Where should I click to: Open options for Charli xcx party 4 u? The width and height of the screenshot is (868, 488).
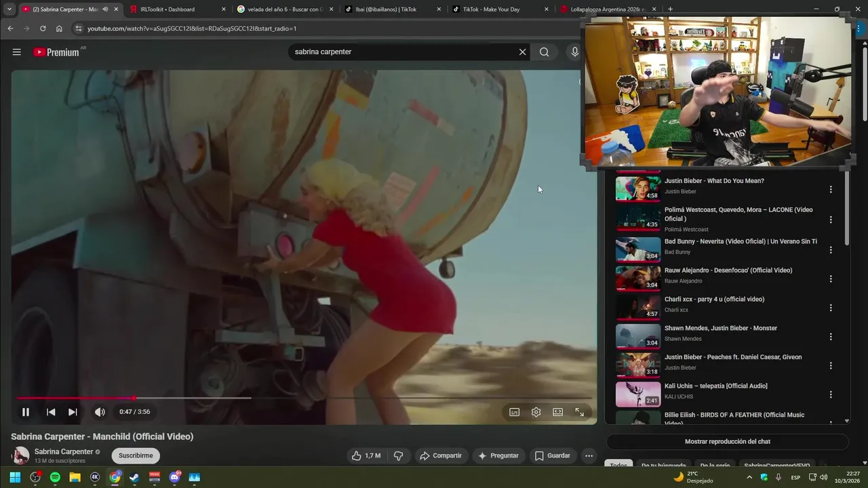pos(831,308)
